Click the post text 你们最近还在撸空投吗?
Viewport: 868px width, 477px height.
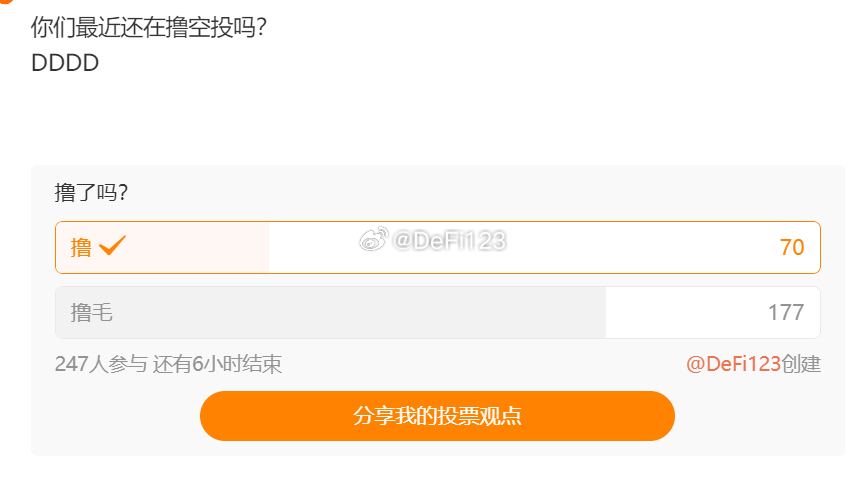(x=149, y=27)
